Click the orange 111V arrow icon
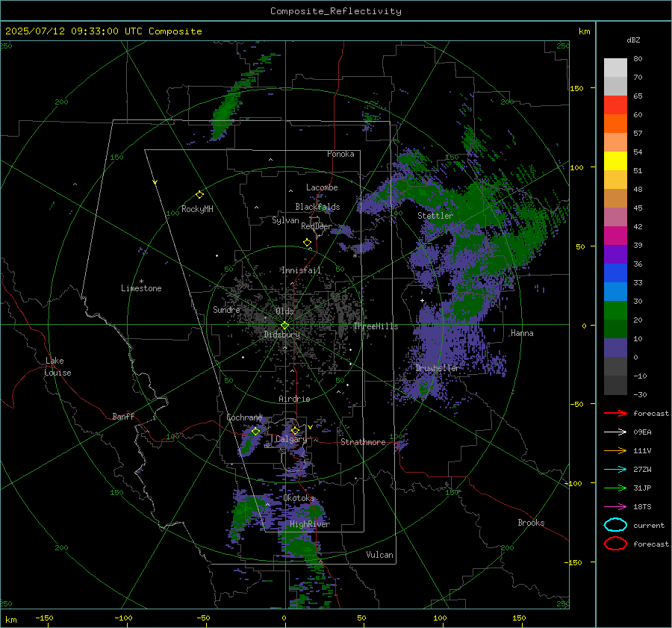Image resolution: width=672 pixels, height=628 pixels. click(x=615, y=450)
